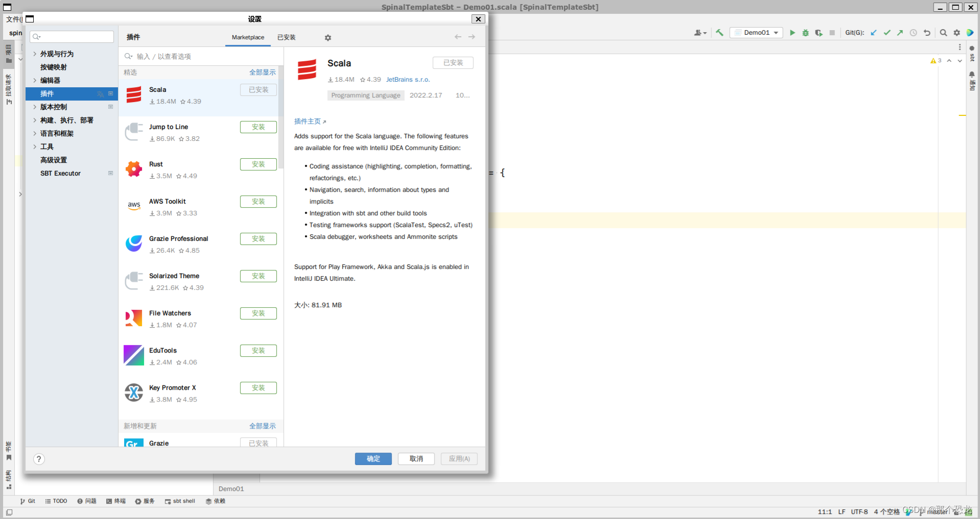
Task: Click the Run button in the toolbar
Action: pyautogui.click(x=792, y=33)
